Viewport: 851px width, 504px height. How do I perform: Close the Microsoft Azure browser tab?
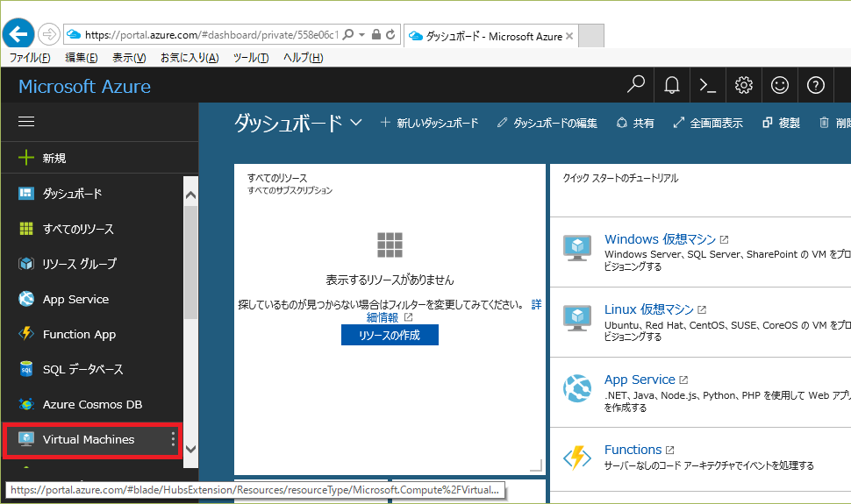569,36
